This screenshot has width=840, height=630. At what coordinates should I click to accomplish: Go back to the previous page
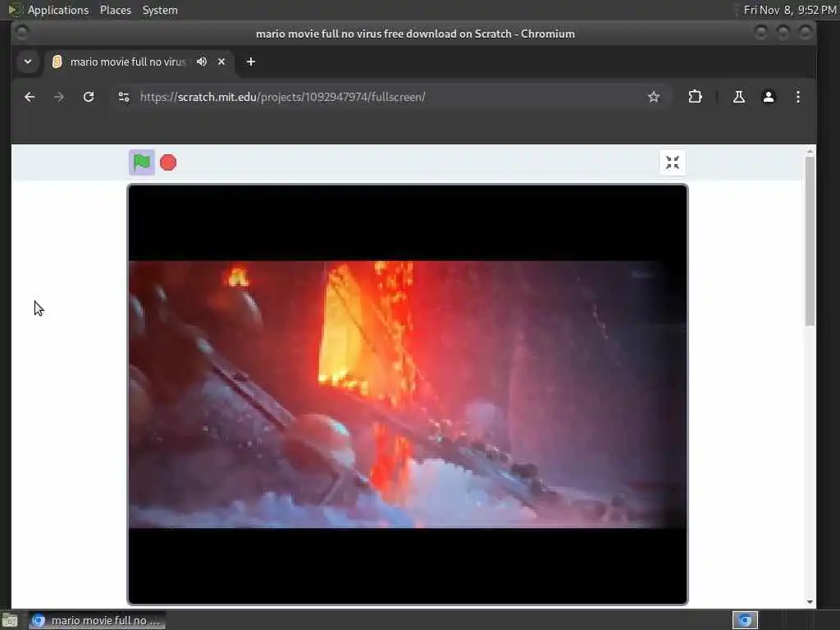click(30, 97)
